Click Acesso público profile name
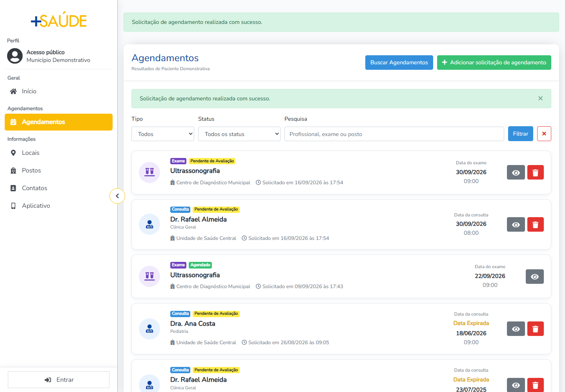 click(x=46, y=52)
